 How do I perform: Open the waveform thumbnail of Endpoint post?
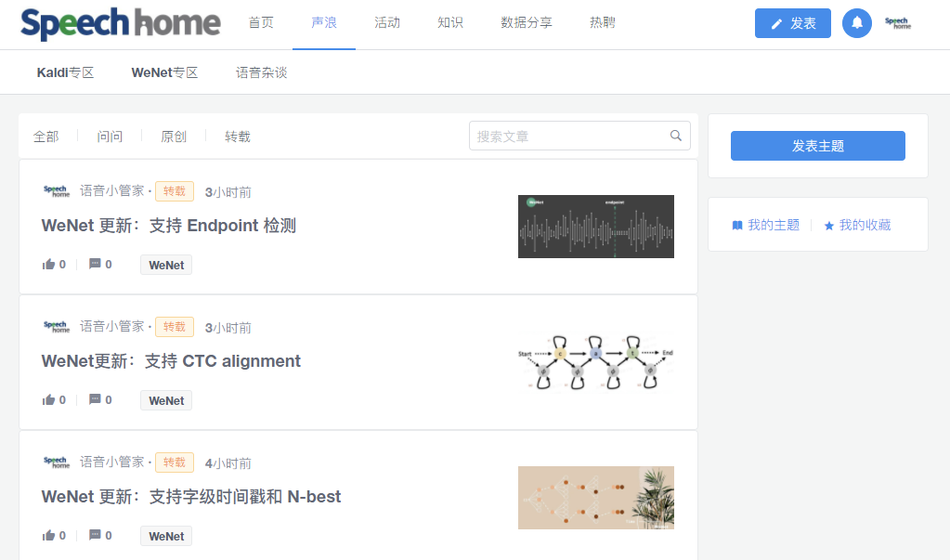[596, 227]
